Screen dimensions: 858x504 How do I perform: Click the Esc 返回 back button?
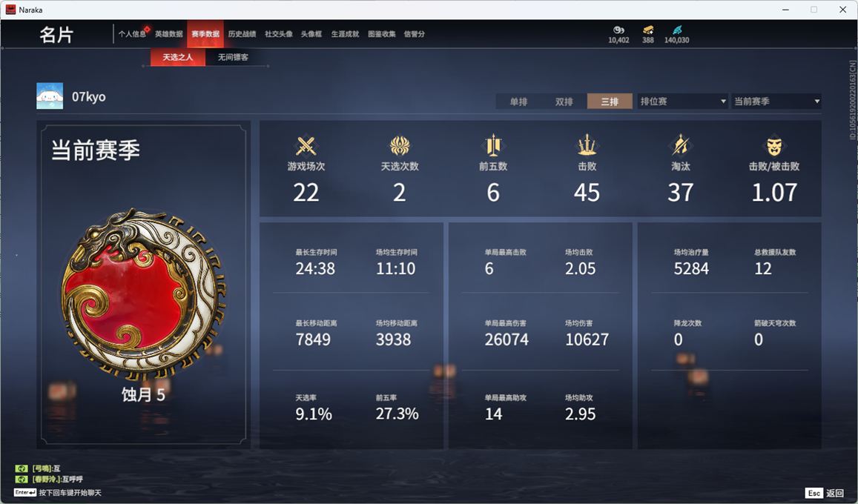pyautogui.click(x=824, y=493)
